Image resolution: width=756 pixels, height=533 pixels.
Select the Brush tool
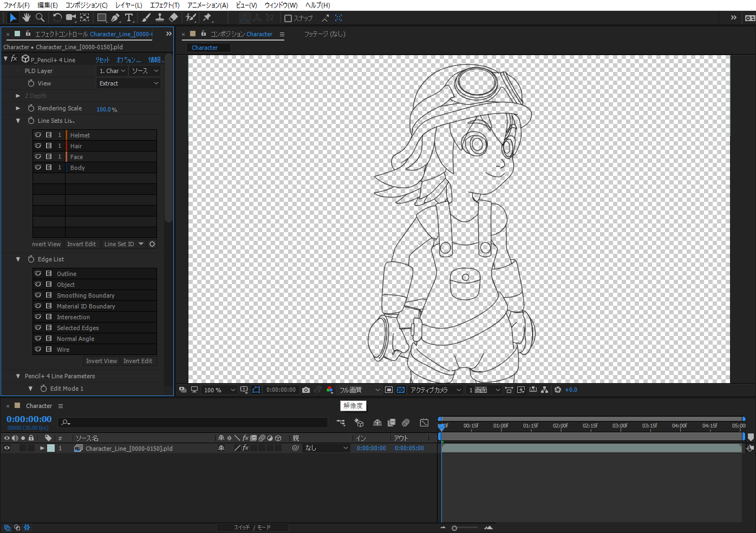(146, 18)
